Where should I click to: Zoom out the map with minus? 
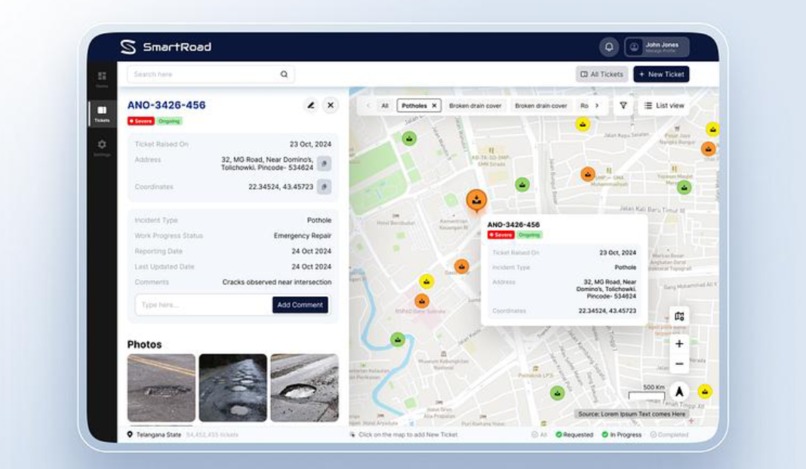point(679,364)
